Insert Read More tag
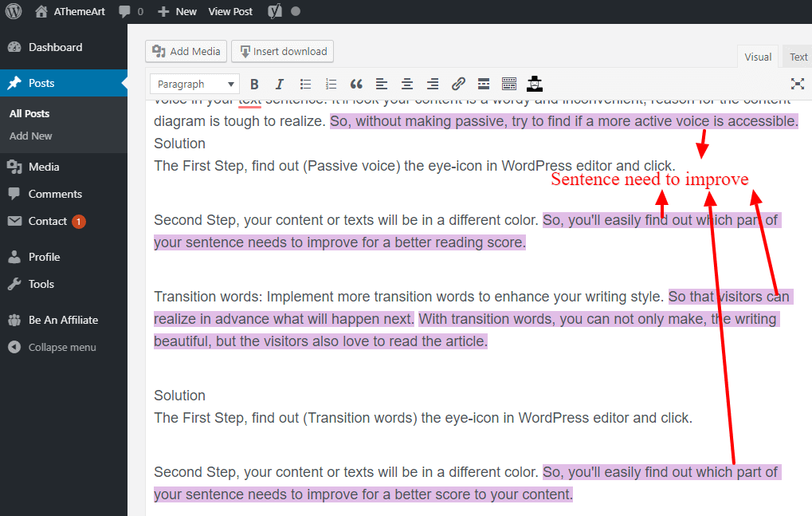The height and width of the screenshot is (516, 812). pyautogui.click(x=484, y=84)
